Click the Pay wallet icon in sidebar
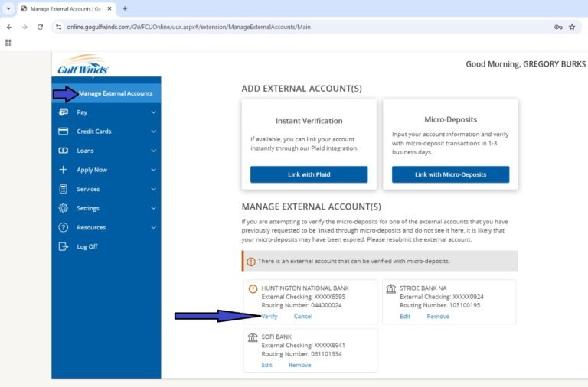This screenshot has width=588, height=387. pos(64,112)
